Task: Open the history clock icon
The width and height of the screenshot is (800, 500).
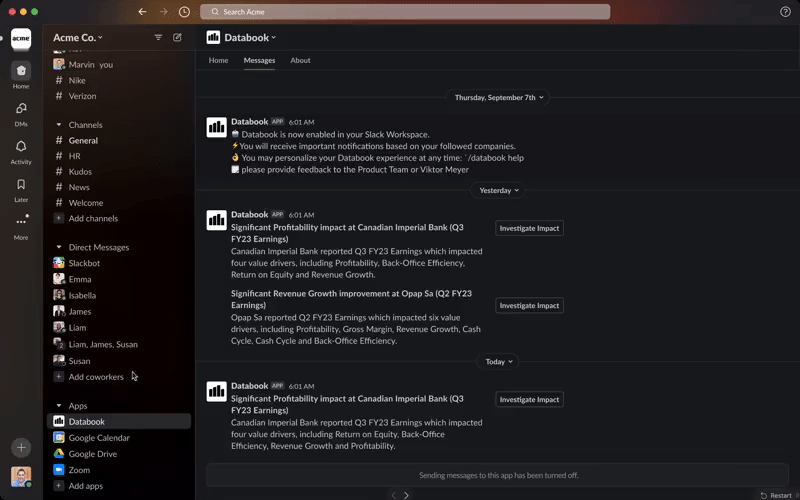Action: point(184,12)
